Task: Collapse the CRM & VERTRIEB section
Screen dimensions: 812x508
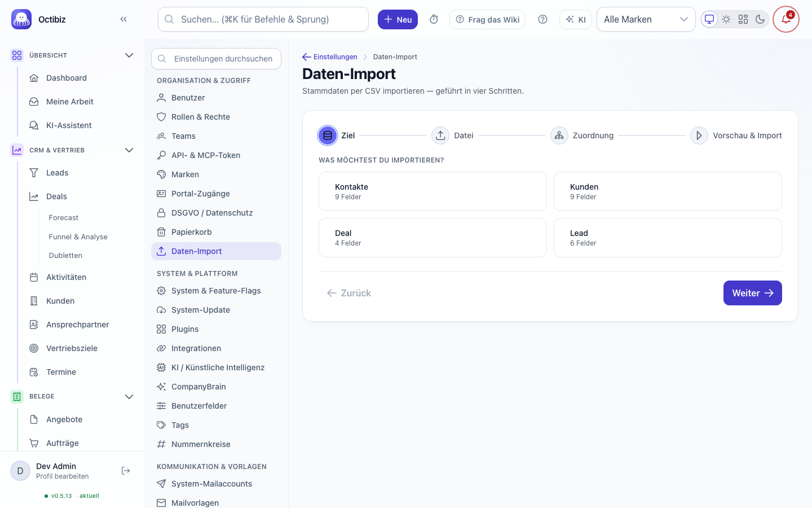Action: pyautogui.click(x=129, y=150)
